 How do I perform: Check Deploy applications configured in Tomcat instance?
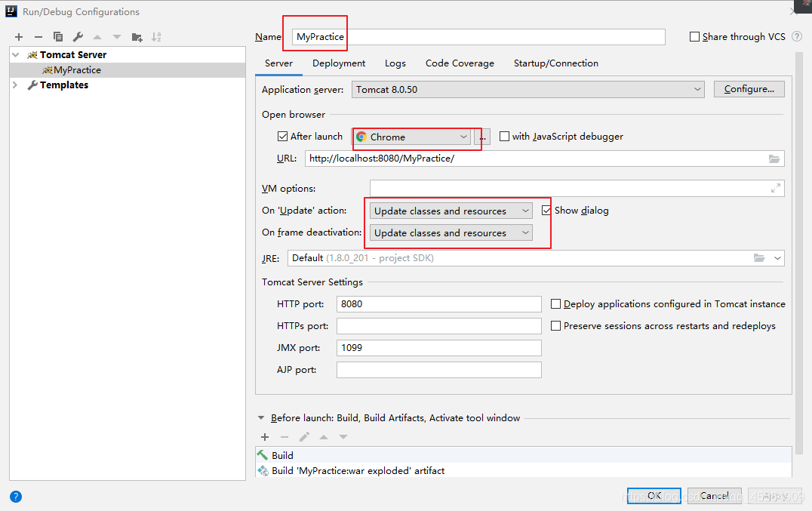click(x=555, y=304)
